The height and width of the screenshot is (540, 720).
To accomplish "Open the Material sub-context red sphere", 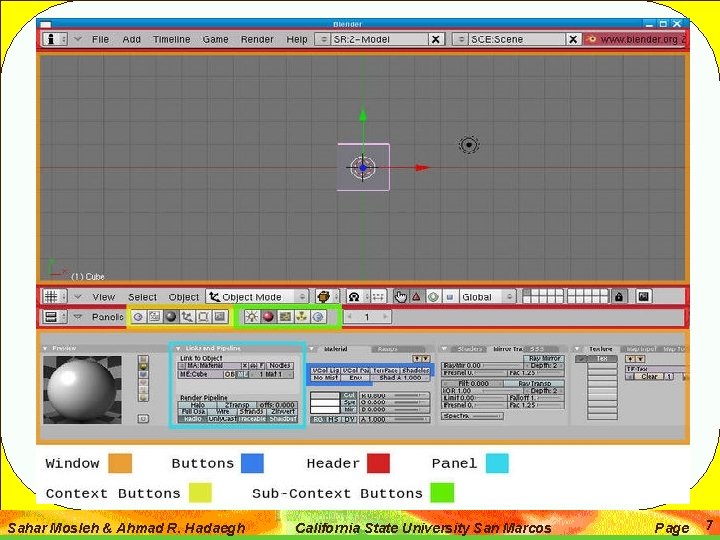I will pyautogui.click(x=268, y=317).
